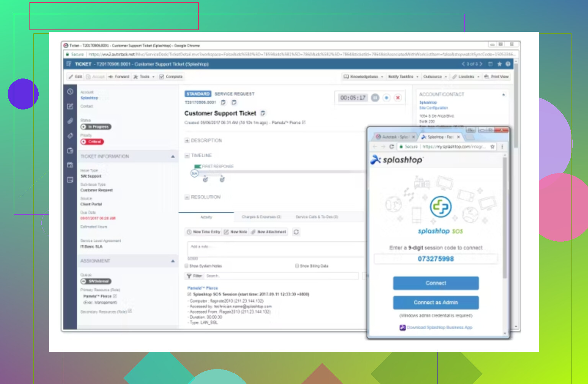Click the Connect button

436,283
